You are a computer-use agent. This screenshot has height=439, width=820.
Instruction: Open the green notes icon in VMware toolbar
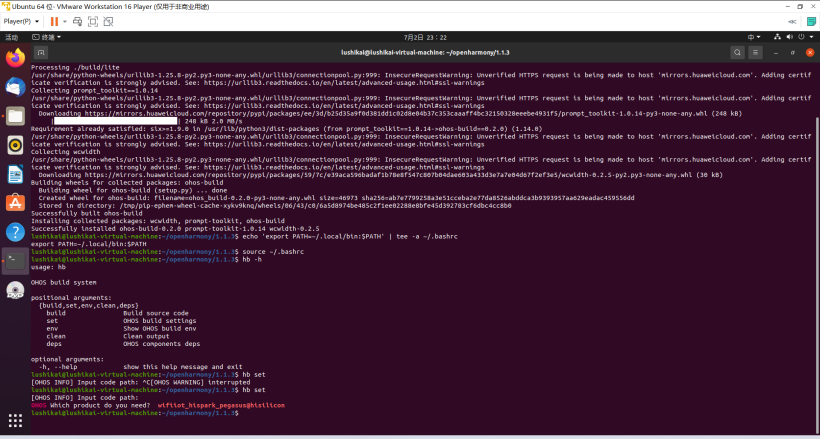pyautogui.click(x=812, y=21)
